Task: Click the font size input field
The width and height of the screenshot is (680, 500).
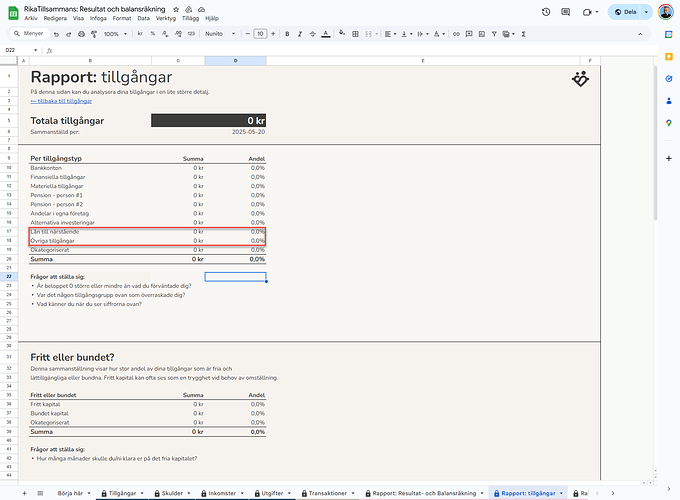Action: coord(260,33)
